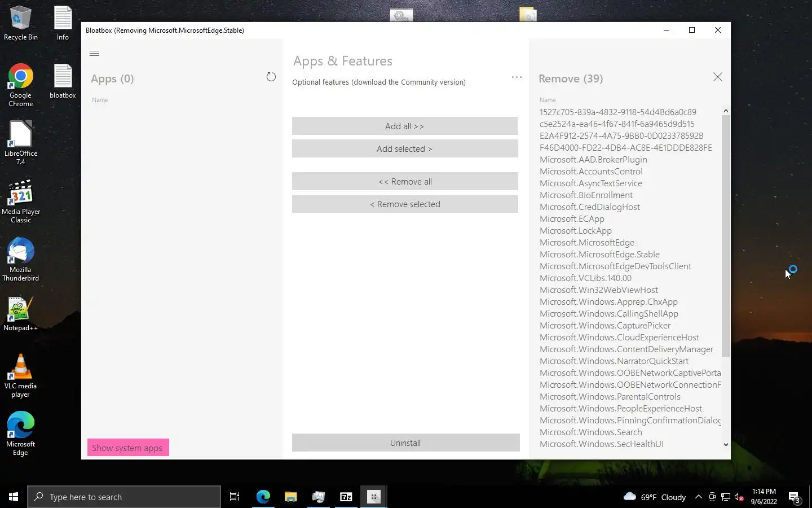
Task: Open File Explorer from taskbar
Action: pos(290,497)
